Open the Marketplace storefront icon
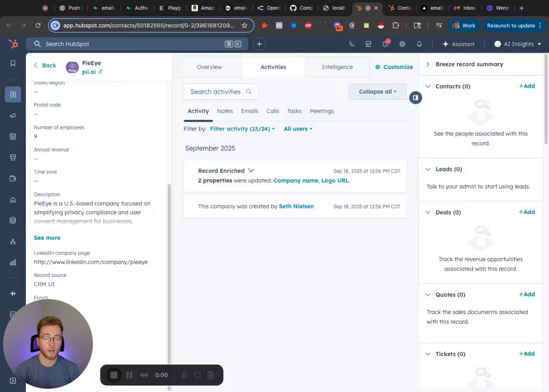549x392 pixels. [x=368, y=44]
